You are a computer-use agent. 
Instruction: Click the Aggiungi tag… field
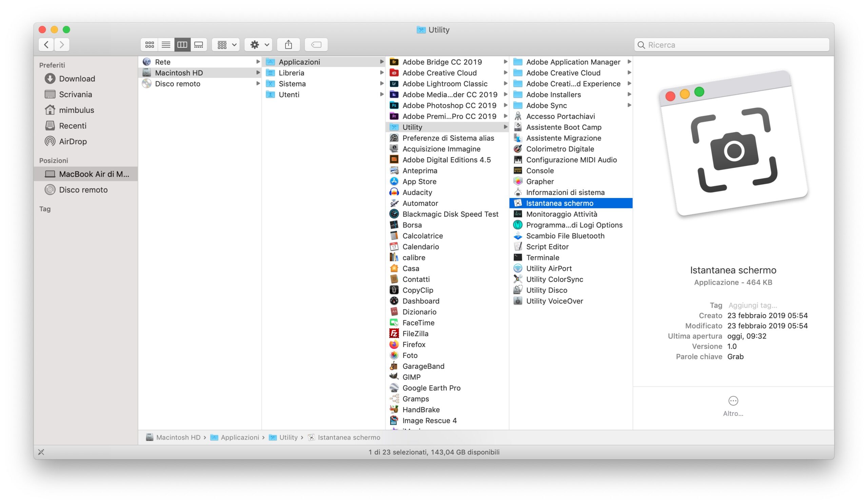(x=752, y=305)
